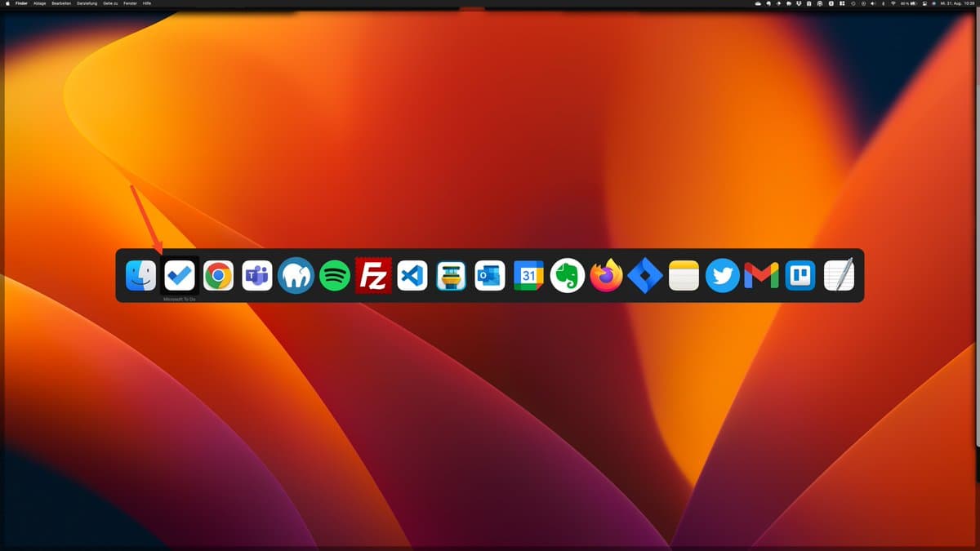980x551 pixels.
Task: Launch Visual Studio Code
Action: click(x=412, y=276)
